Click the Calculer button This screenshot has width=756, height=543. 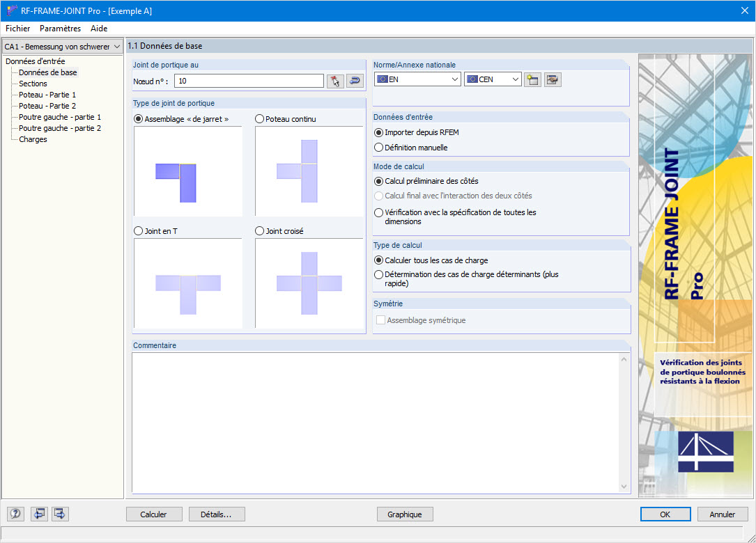pyautogui.click(x=154, y=514)
